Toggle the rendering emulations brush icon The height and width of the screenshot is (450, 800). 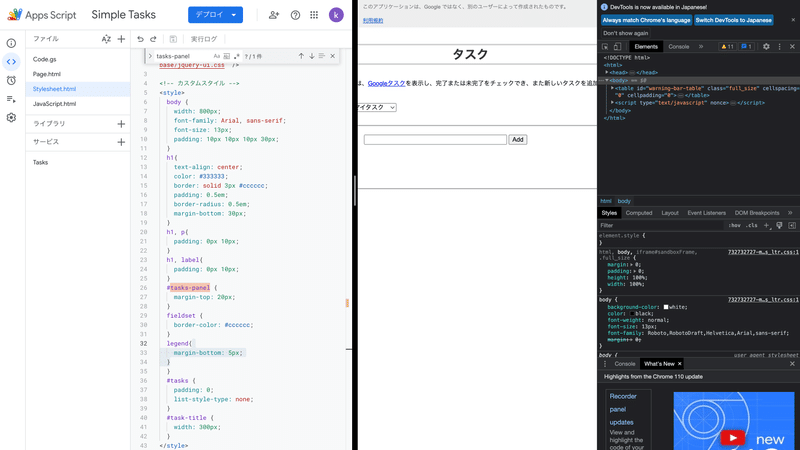pyautogui.click(x=779, y=226)
